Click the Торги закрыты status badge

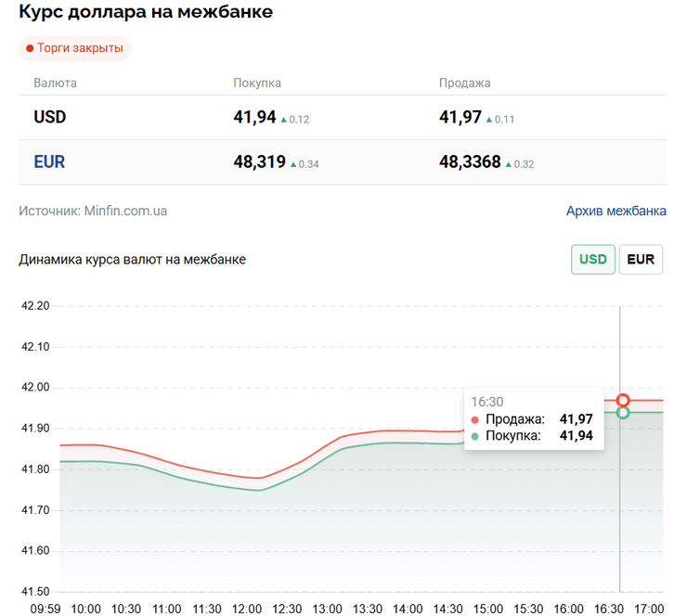(x=75, y=48)
